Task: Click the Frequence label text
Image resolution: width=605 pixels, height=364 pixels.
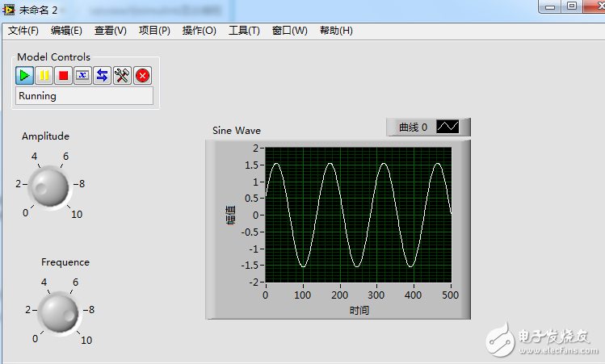Action: click(65, 262)
